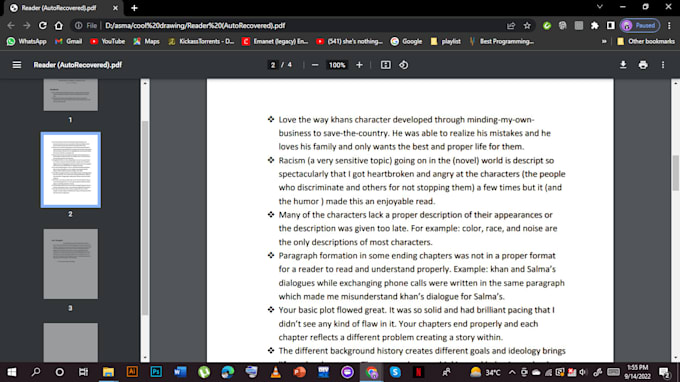Close the Reader (AutoRecovered).pdf tab
The height and width of the screenshot is (382, 680).
pyautogui.click(x=115, y=8)
